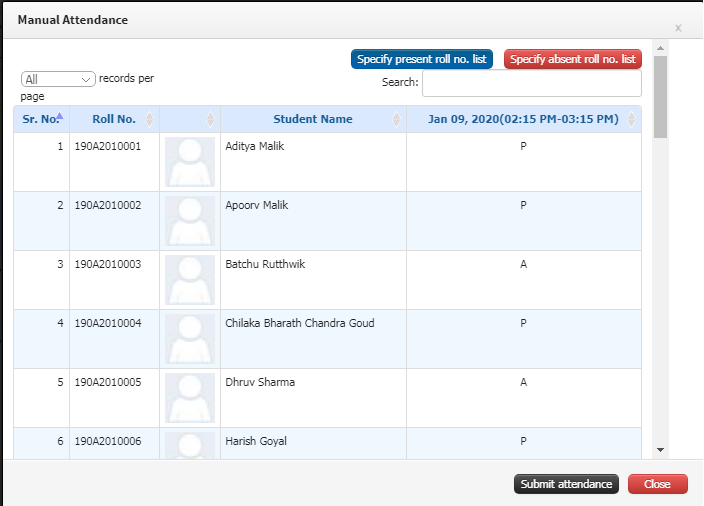The height and width of the screenshot is (506, 704).
Task: Select roll number 190A2010003
Action: coord(108,264)
